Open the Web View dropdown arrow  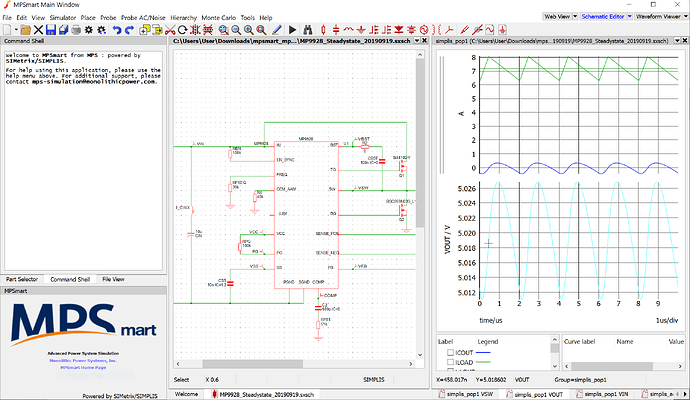tap(575, 16)
